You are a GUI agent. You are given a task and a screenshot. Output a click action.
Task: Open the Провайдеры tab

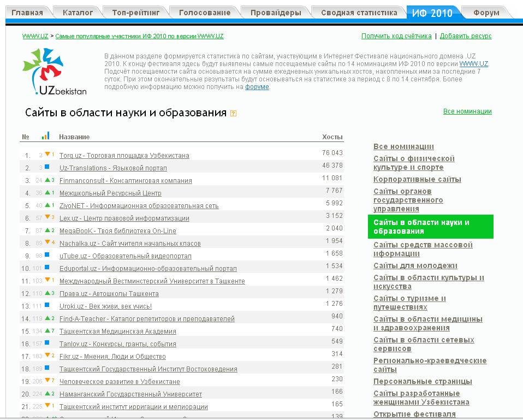tap(276, 13)
